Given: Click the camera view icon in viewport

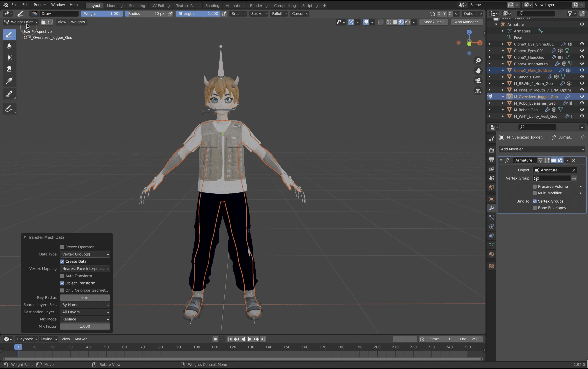Looking at the screenshot, I should (478, 80).
